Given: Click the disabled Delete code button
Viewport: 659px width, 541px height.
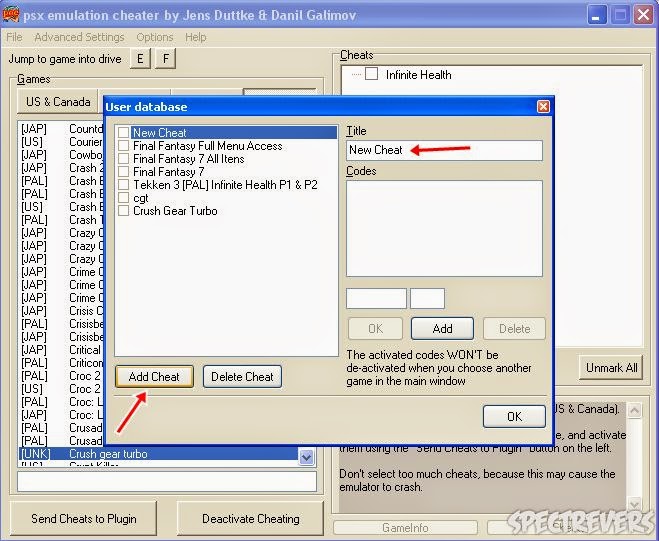Looking at the screenshot, I should point(514,328).
